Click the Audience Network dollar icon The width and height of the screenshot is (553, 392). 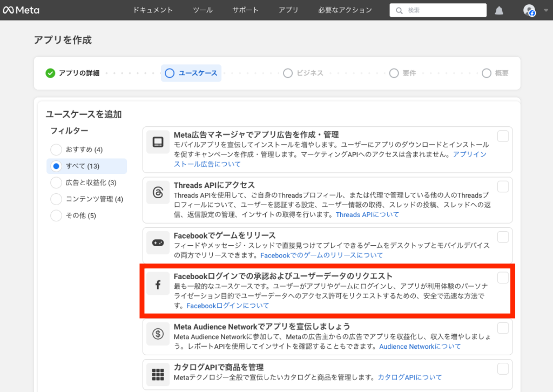(x=158, y=334)
